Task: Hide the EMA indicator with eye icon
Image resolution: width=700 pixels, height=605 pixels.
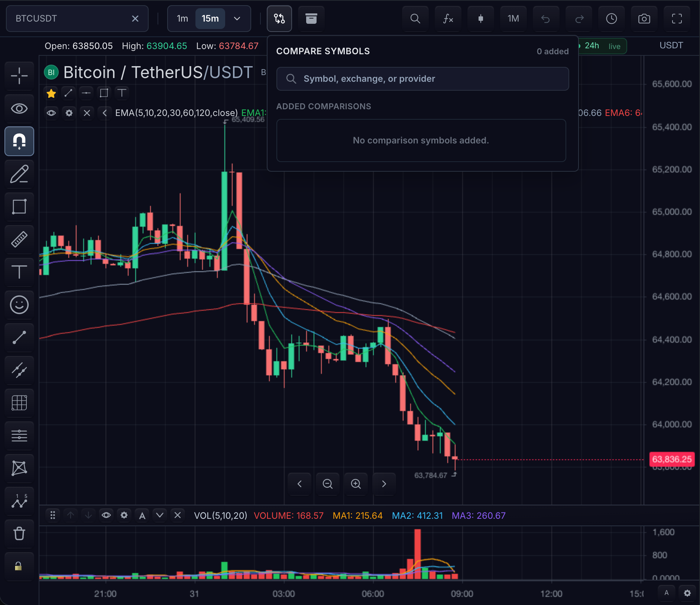Action: coord(51,113)
